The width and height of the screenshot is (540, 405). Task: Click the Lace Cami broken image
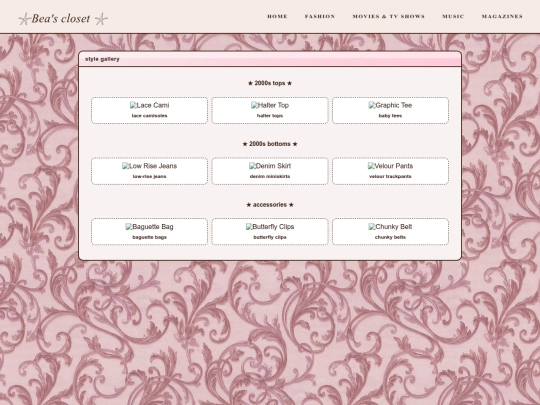coord(149,105)
